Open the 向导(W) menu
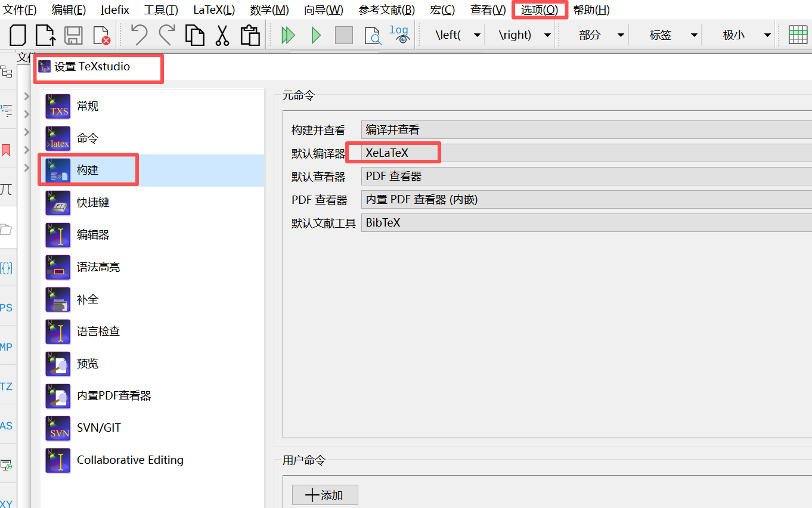812x508 pixels. (x=324, y=10)
